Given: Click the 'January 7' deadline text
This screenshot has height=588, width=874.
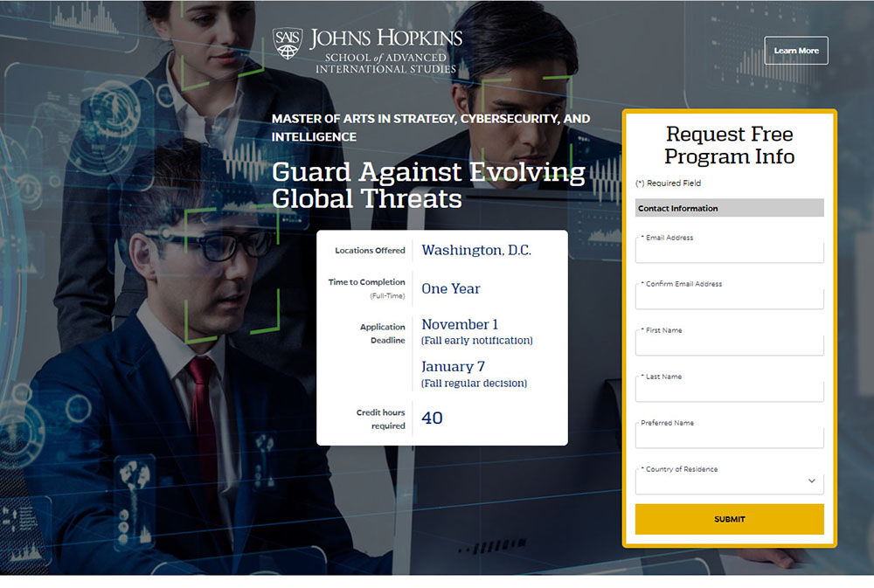Looking at the screenshot, I should [453, 367].
